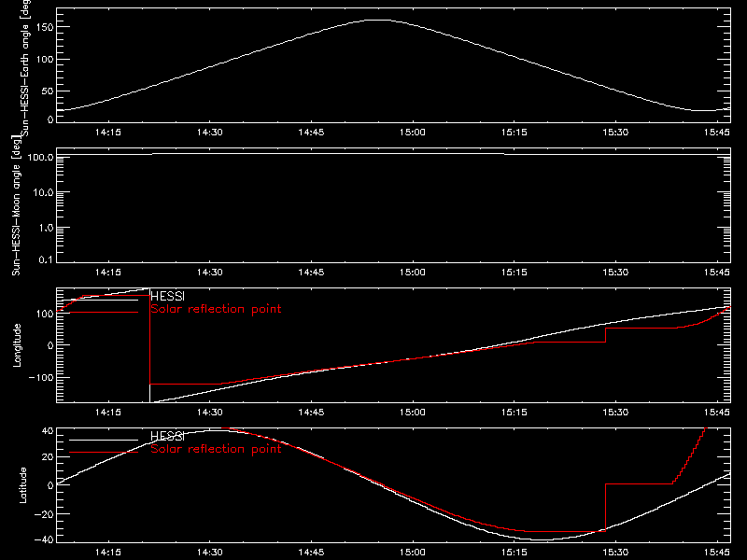
Task: Click 14:45 time label under Latitude plot
Action: tap(311, 553)
